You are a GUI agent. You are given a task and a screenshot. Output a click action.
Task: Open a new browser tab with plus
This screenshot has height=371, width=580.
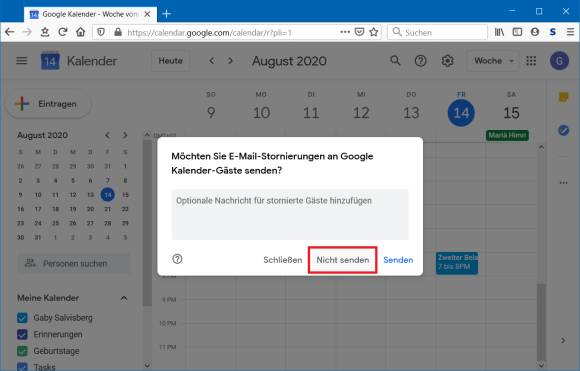pyautogui.click(x=166, y=14)
